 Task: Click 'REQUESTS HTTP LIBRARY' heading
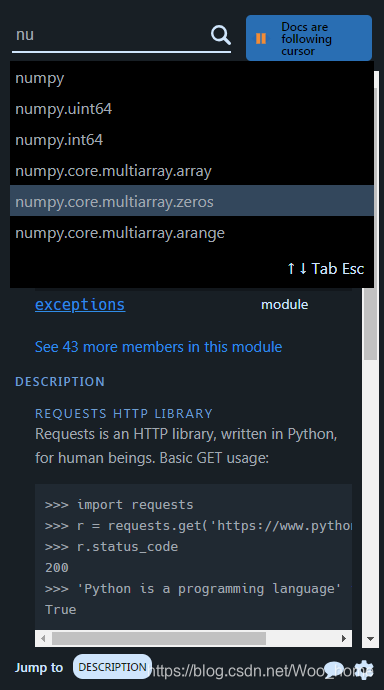124,414
